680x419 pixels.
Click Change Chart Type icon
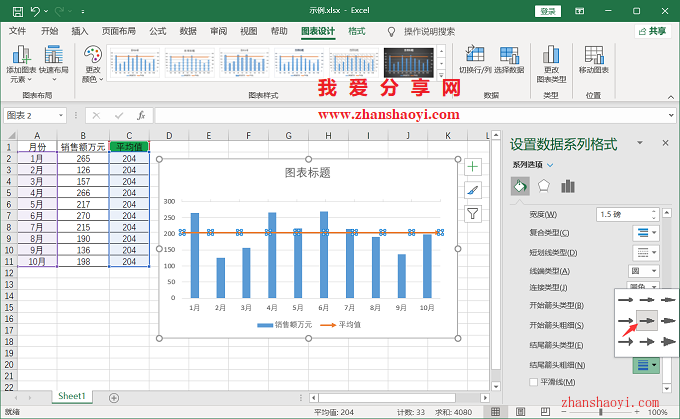click(x=551, y=64)
